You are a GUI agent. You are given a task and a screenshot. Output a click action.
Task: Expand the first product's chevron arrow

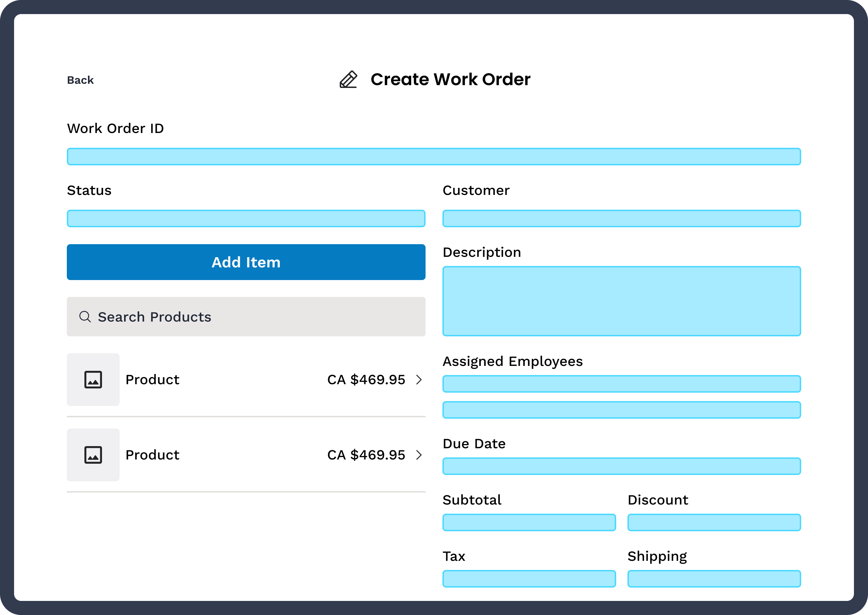coord(419,380)
